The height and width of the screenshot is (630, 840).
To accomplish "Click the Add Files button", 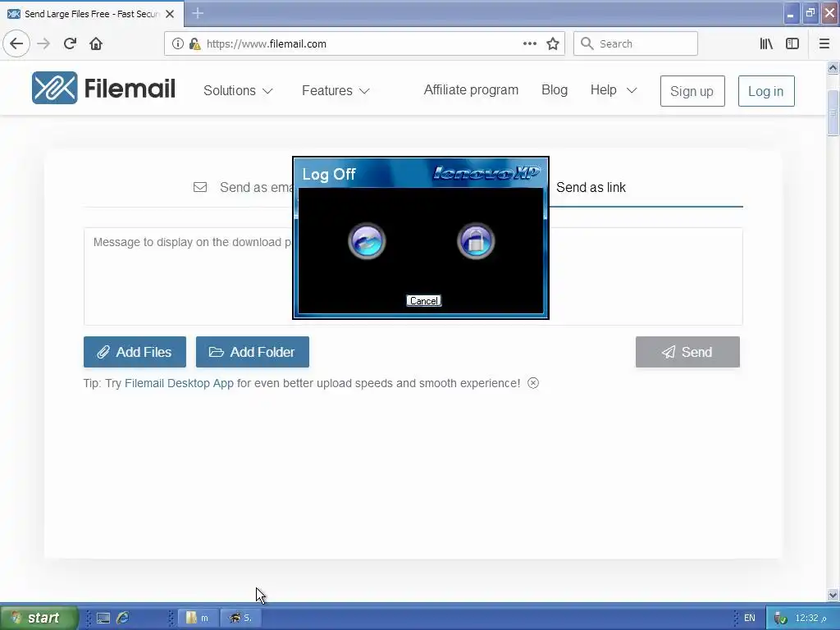I will pos(135,352).
